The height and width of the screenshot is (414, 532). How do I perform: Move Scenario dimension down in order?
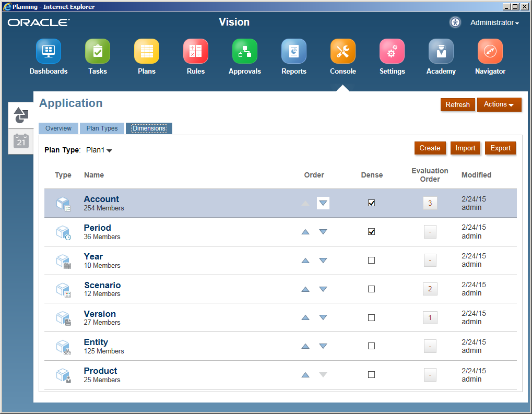coord(323,289)
